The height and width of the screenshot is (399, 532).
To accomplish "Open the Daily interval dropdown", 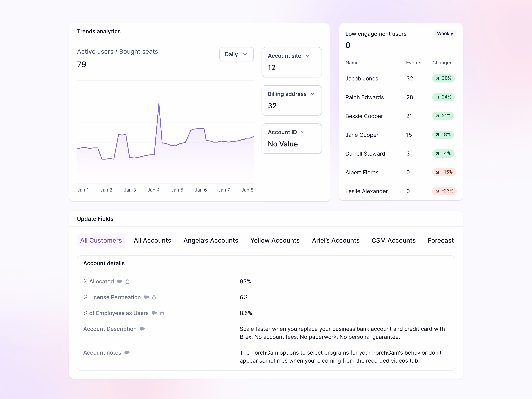I will (x=236, y=54).
